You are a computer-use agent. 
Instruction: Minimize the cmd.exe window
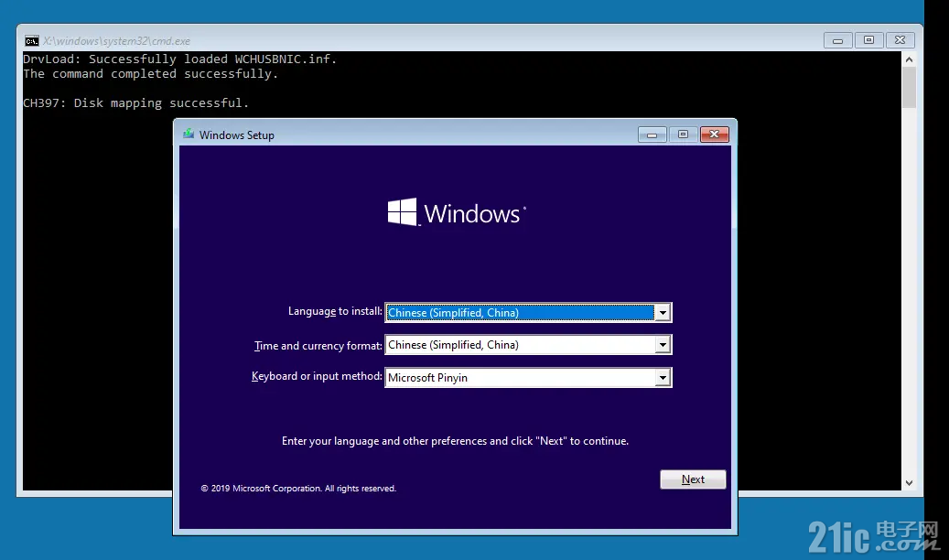(x=837, y=40)
